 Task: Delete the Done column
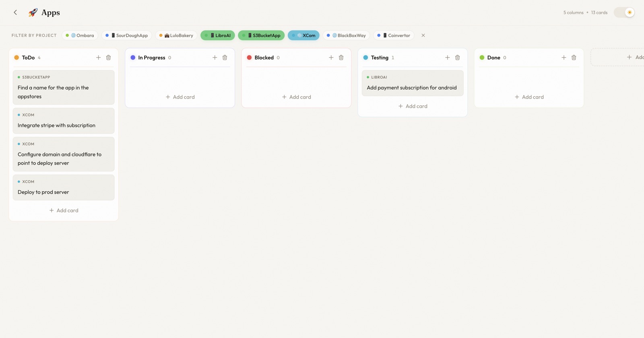tap(574, 58)
